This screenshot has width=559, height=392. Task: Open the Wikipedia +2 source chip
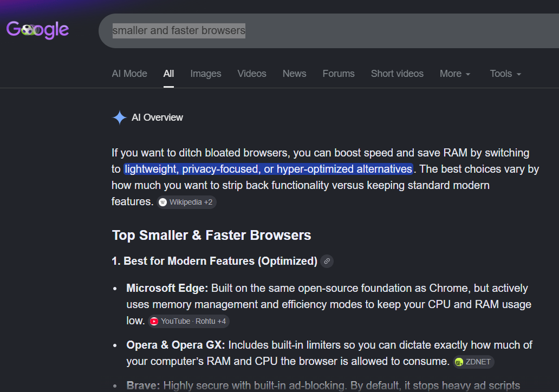click(x=186, y=202)
